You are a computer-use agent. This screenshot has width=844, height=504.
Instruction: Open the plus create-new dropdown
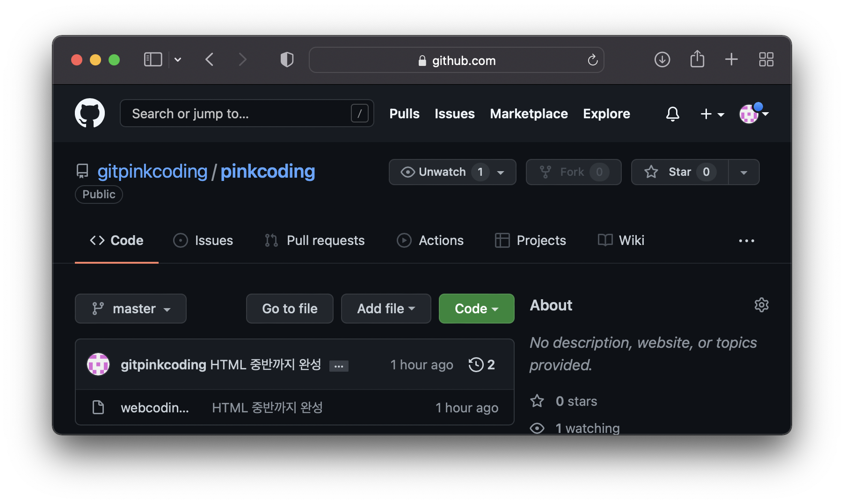(712, 114)
